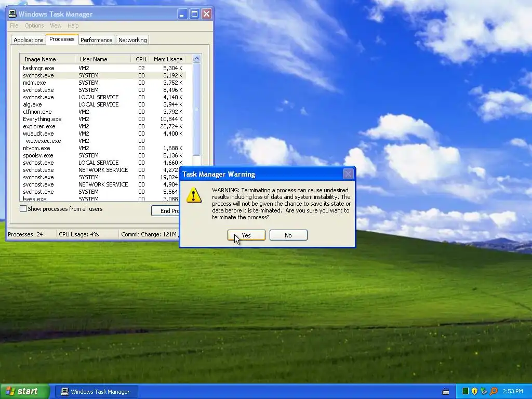Cancel termination with No button
Screen dimensions: 532x399
[288, 235]
